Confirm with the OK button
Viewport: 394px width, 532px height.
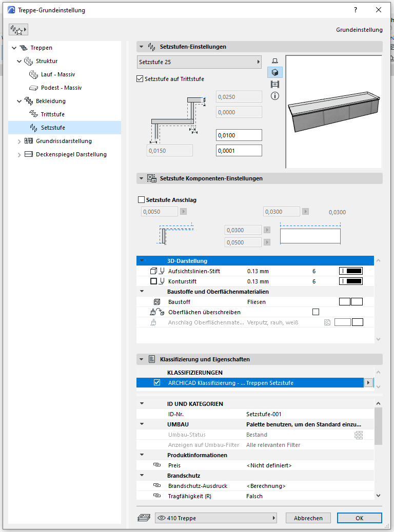pos(359,518)
